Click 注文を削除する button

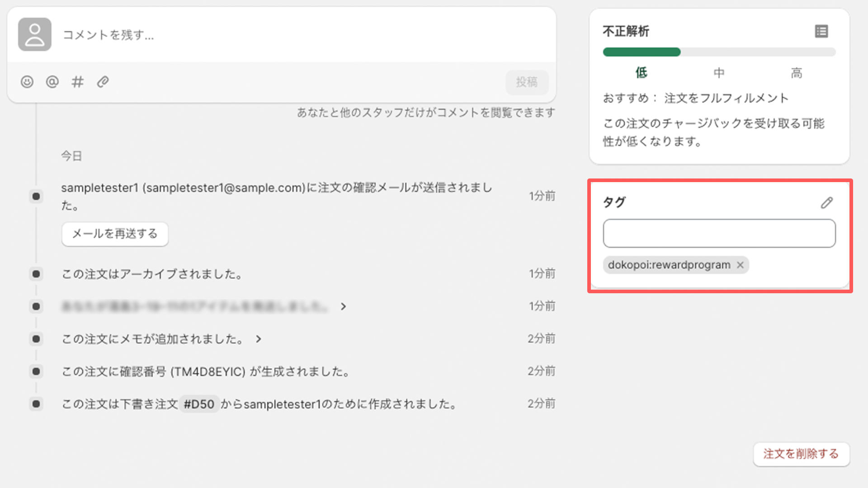pos(801,454)
